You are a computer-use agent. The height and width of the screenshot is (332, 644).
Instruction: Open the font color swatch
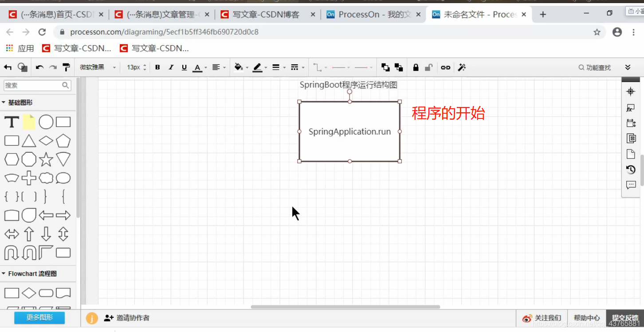click(198, 67)
